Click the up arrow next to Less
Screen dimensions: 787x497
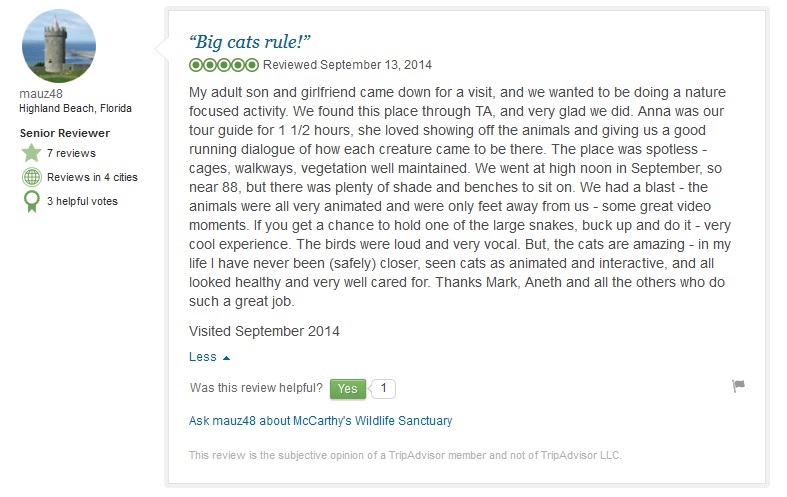pos(226,358)
